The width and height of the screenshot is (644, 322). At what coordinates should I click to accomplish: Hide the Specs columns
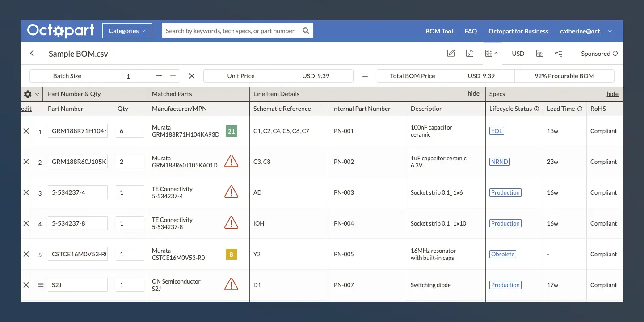[x=612, y=94]
